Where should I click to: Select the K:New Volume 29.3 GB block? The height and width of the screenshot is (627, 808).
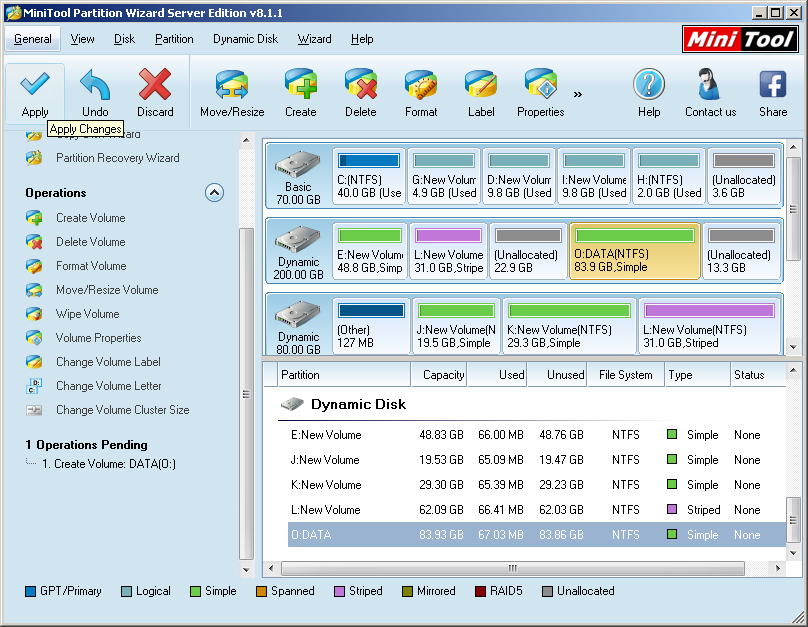point(569,326)
